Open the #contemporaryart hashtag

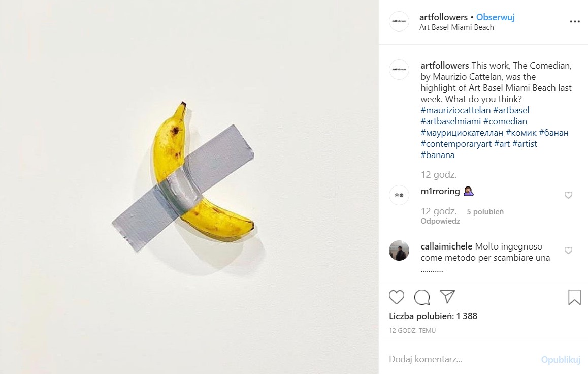point(456,144)
